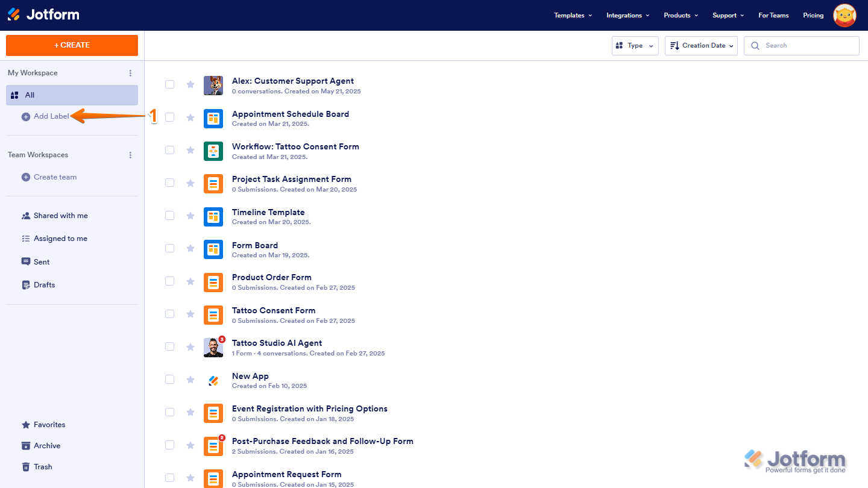Click the search magnifier icon
Image resolution: width=868 pixels, height=488 pixels.
click(755, 46)
